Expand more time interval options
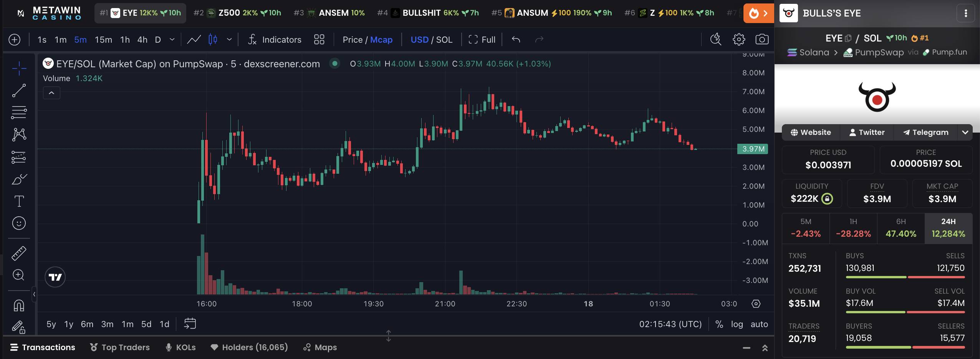Viewport: 980px width, 359px height. (172, 39)
